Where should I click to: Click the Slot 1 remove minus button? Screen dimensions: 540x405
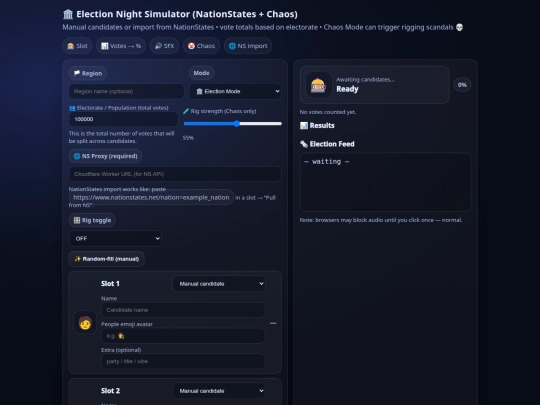tap(273, 323)
